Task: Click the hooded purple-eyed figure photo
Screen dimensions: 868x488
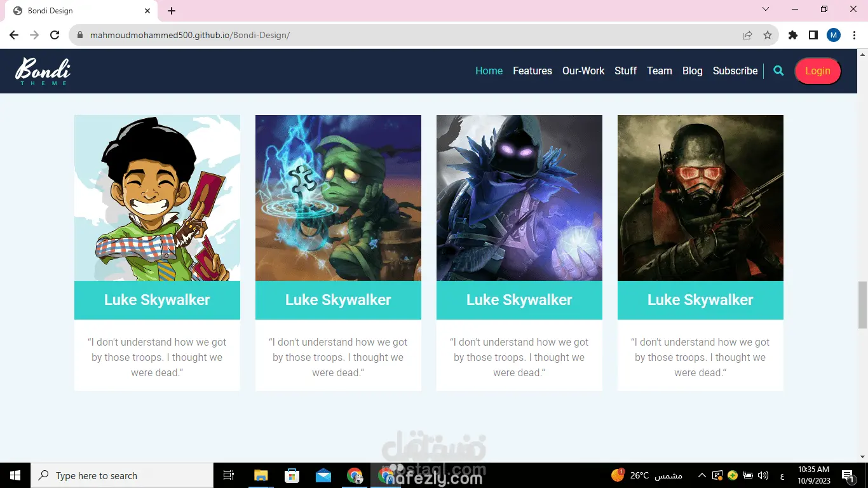Action: (519, 198)
